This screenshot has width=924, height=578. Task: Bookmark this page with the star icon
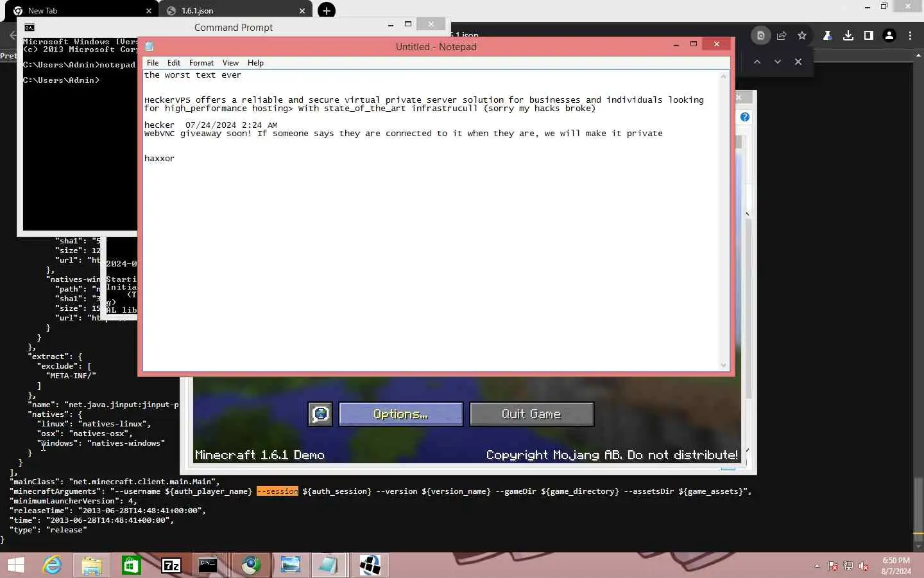(x=802, y=36)
